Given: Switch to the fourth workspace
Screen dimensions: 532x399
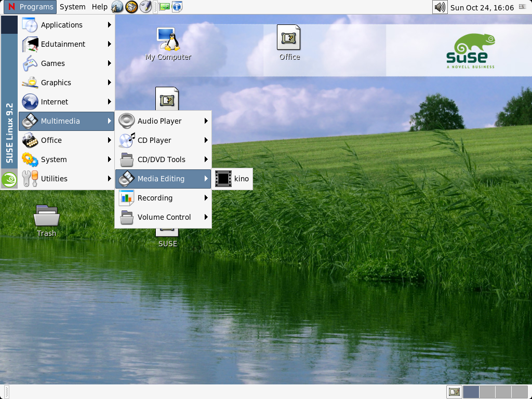Looking at the screenshot, I should [x=519, y=392].
